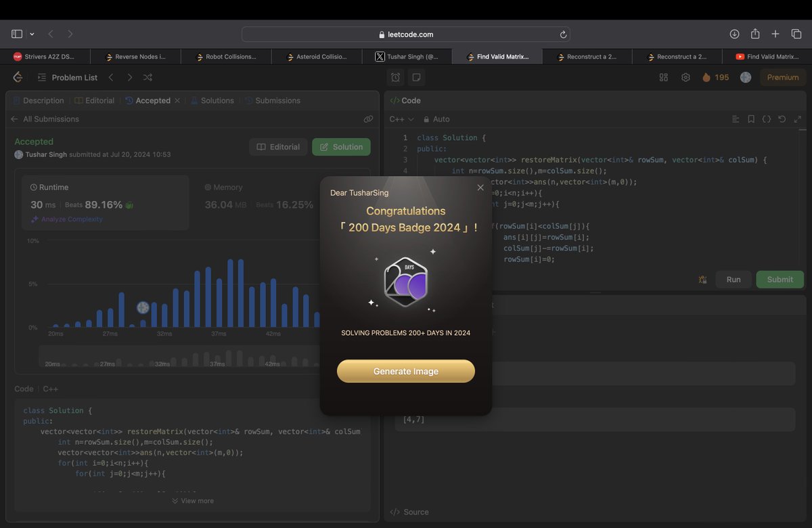Screen dimensions: 812x528
Task: Click the editor bookmark icon
Action: pos(751,119)
